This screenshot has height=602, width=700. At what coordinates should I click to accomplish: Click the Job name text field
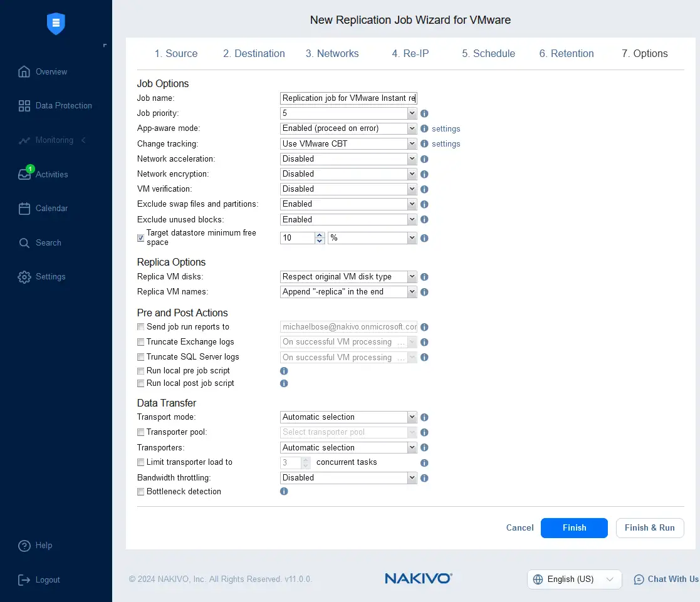click(x=348, y=98)
